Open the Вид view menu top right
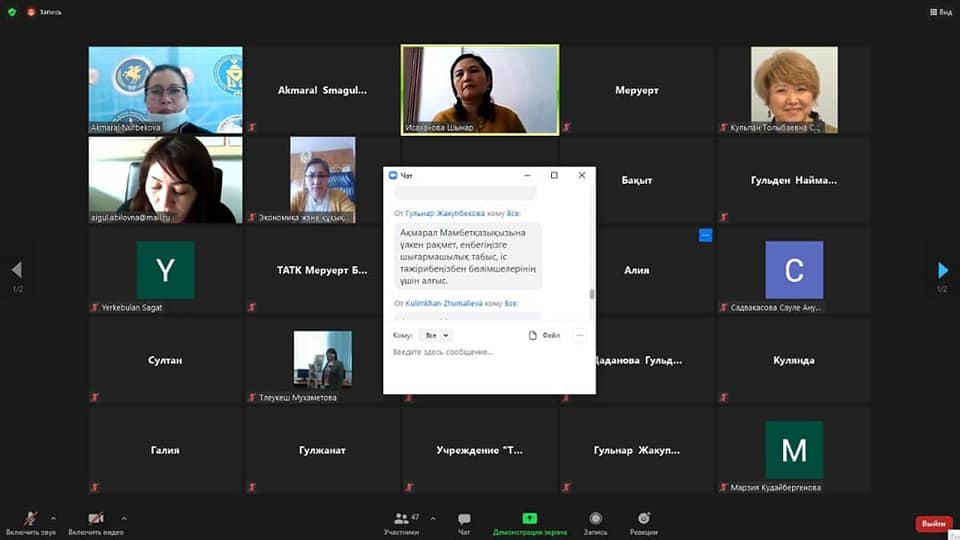The height and width of the screenshot is (540, 960). 939,12
